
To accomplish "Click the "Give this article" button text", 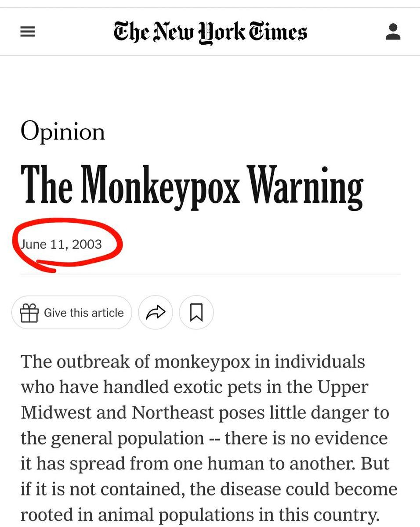I will (83, 313).
